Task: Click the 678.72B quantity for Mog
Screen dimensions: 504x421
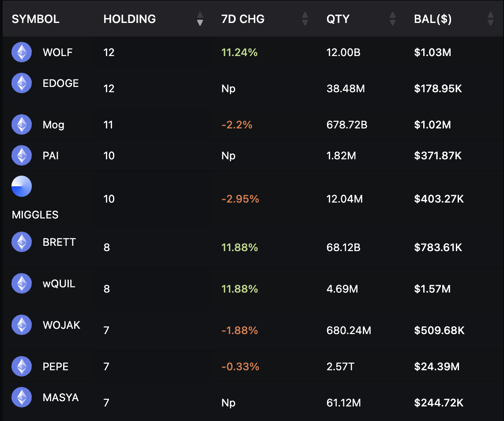Action: point(347,124)
